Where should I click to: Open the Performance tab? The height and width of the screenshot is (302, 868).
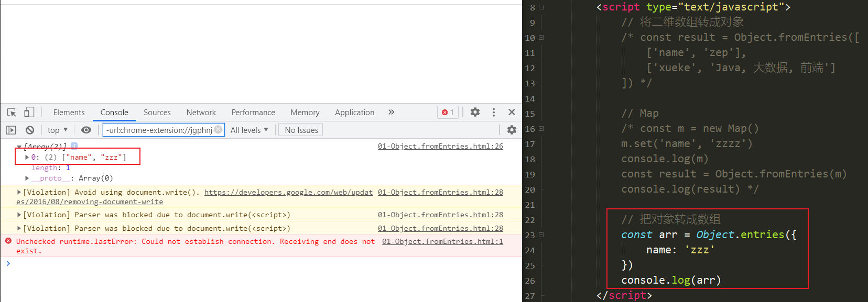point(253,112)
